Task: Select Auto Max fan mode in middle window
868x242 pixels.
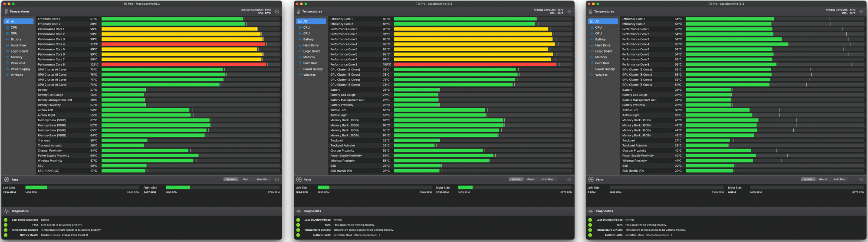Action: (x=547, y=179)
